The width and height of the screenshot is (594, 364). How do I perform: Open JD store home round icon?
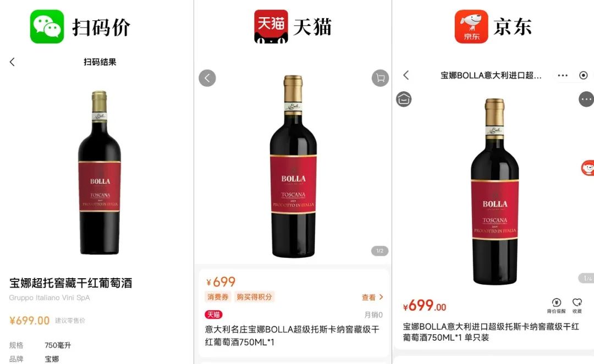tap(404, 99)
